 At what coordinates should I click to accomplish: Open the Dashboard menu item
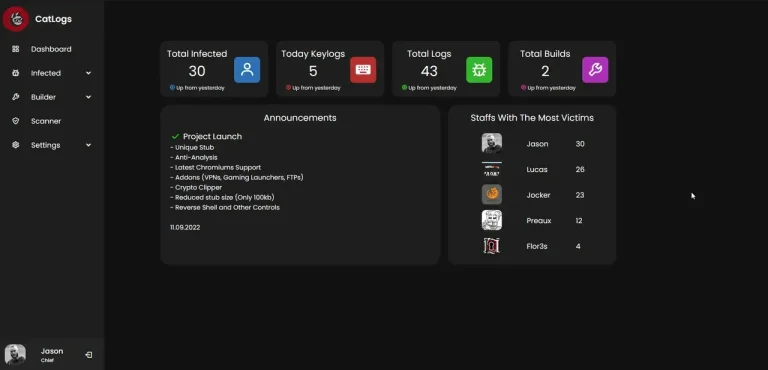point(51,49)
